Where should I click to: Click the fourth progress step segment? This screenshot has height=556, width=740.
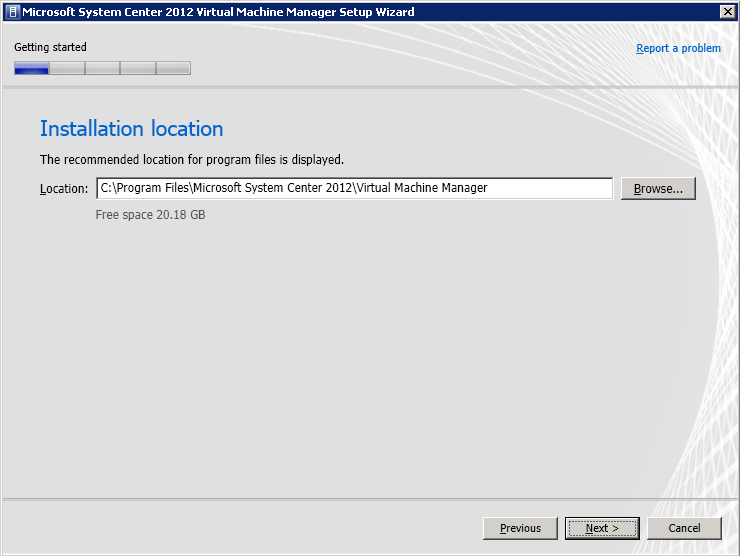point(138,69)
